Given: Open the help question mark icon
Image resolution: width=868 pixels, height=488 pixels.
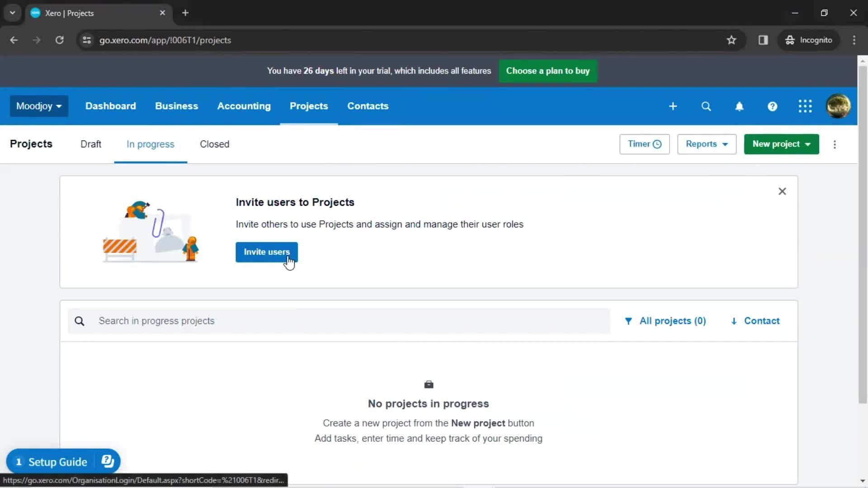Looking at the screenshot, I should 772,106.
